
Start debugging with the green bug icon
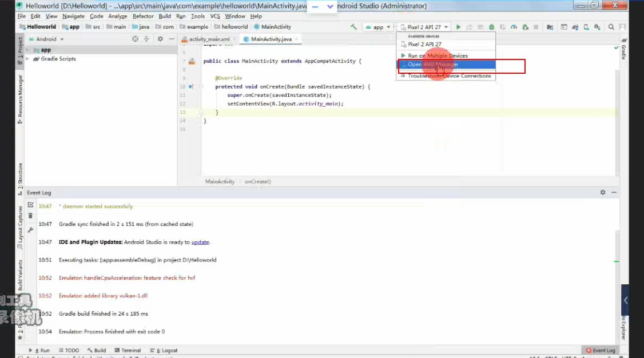(x=492, y=27)
